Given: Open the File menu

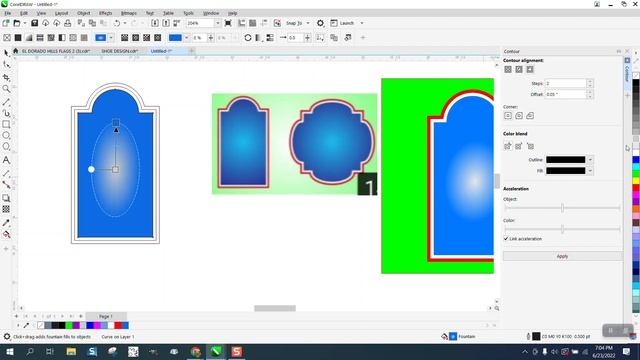Looking at the screenshot, I should (x=8, y=13).
